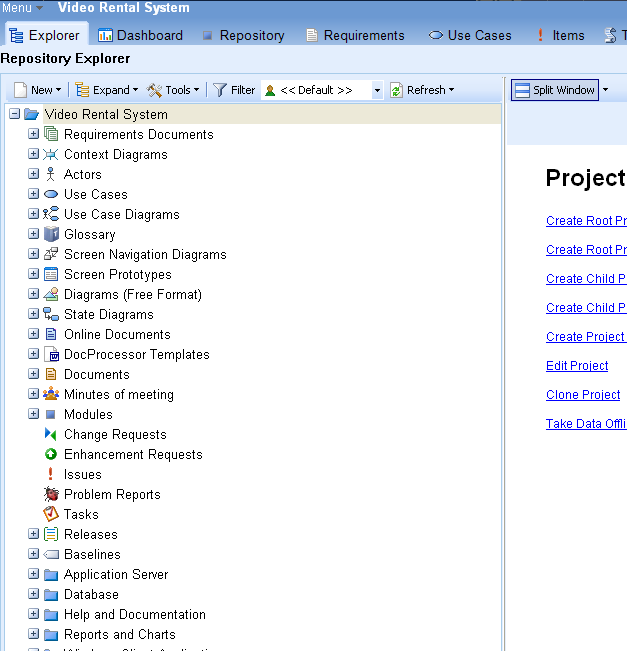This screenshot has width=627, height=651.
Task: Select the Application Server folder
Action: pos(116,574)
